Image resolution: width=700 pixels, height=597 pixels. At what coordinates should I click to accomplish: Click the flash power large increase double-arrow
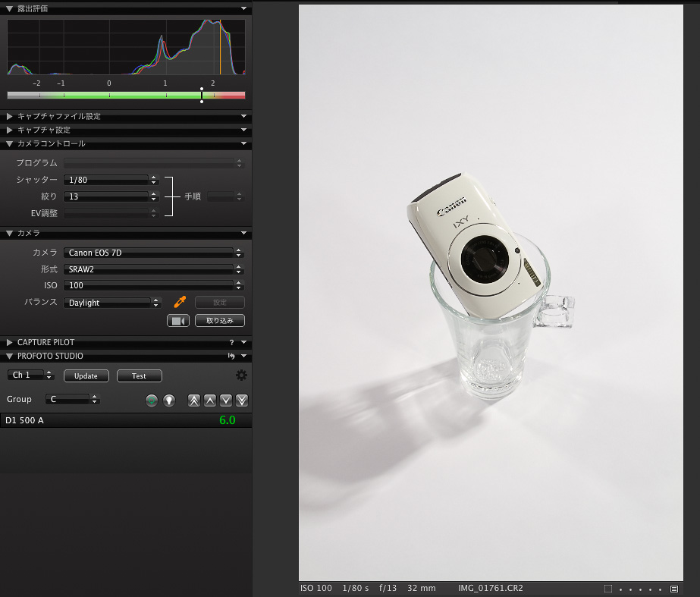(x=194, y=400)
